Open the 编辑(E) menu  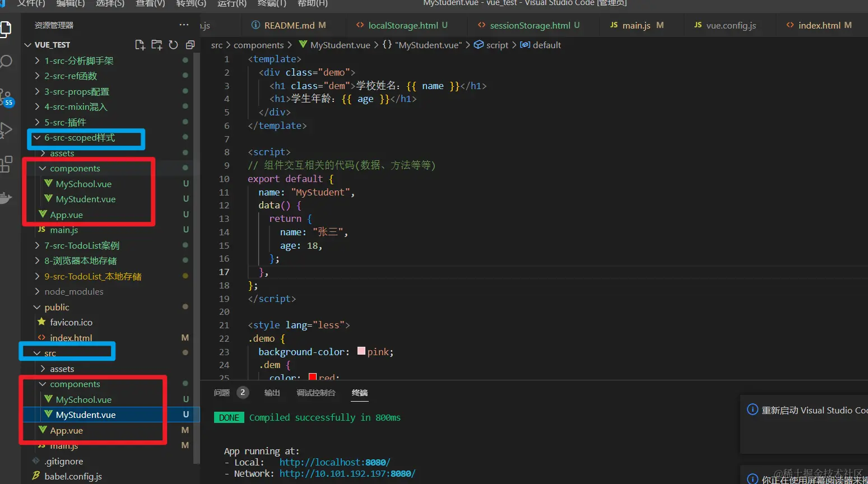pyautogui.click(x=71, y=3)
